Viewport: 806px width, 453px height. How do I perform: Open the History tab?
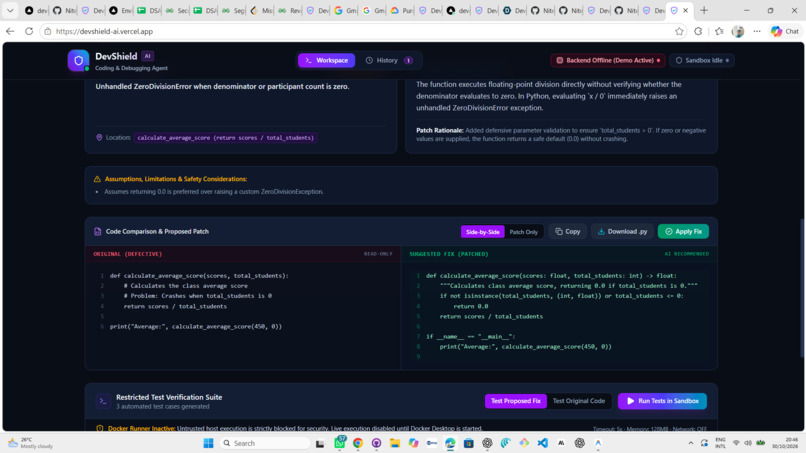point(389,60)
